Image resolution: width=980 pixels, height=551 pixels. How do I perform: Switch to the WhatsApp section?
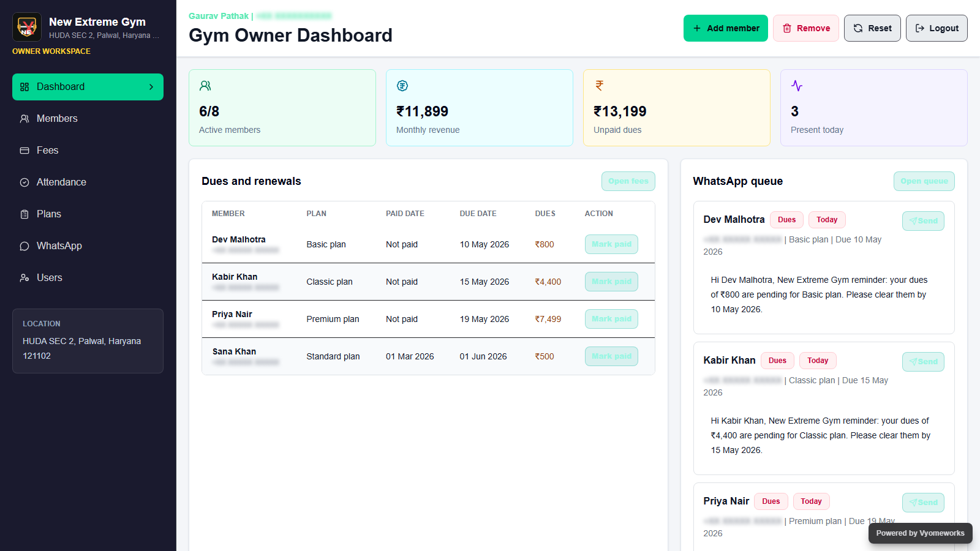click(x=88, y=246)
